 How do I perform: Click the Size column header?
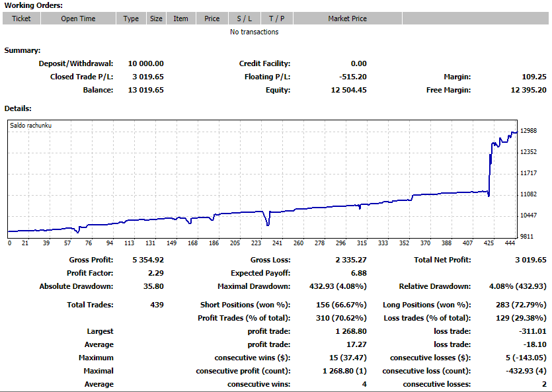coord(156,19)
